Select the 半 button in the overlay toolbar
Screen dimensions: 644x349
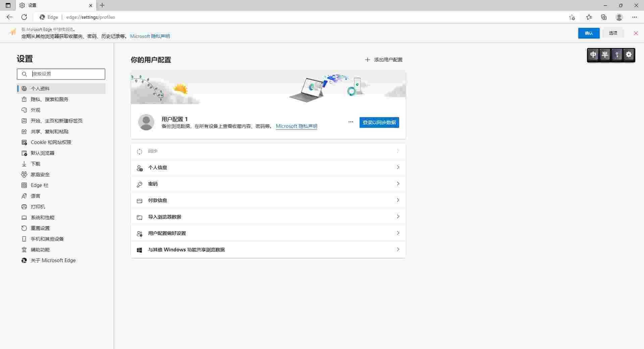[x=605, y=54]
